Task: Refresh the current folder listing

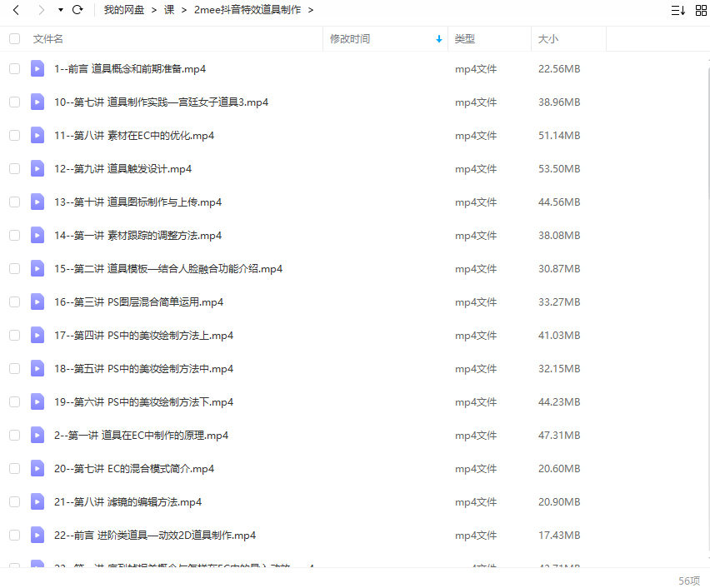Action: pos(77,10)
